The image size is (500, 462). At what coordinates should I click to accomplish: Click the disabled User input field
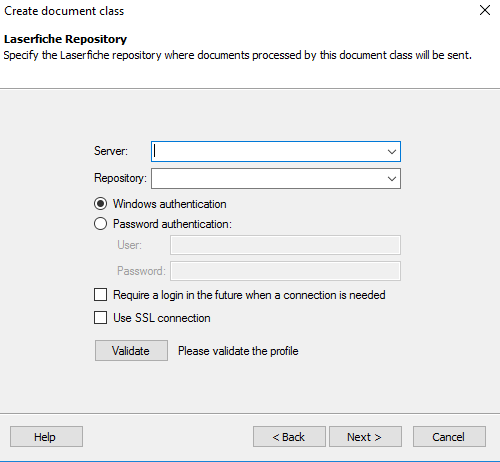(285, 245)
